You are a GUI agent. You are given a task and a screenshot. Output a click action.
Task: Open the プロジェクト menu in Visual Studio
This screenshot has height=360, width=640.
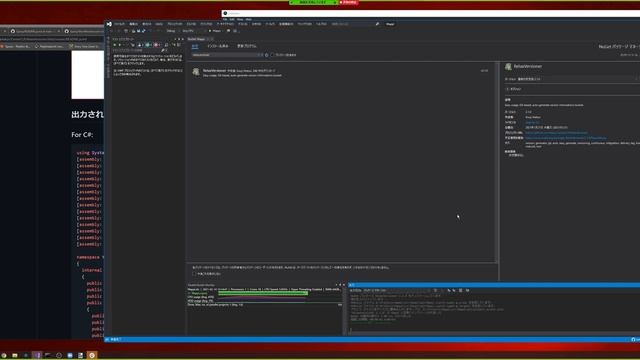click(x=175, y=24)
